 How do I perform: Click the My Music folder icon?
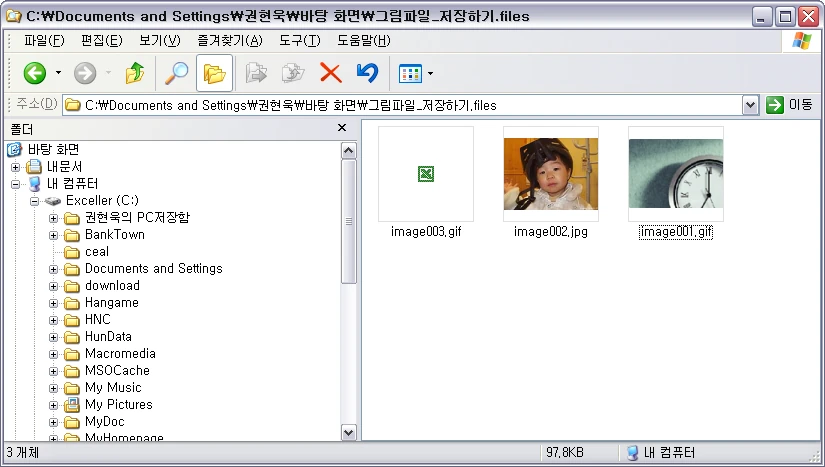(x=72, y=388)
